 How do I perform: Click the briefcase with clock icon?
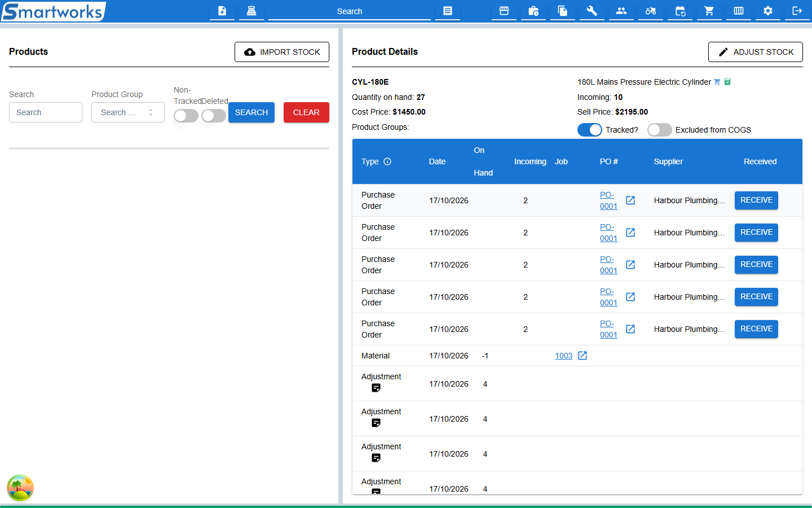point(533,11)
